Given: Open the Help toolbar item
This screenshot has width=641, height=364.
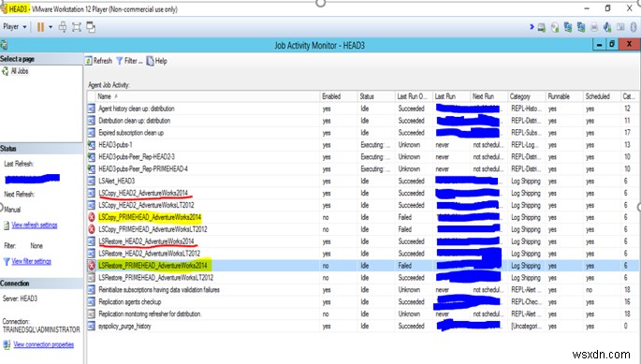Looking at the screenshot, I should (x=157, y=61).
